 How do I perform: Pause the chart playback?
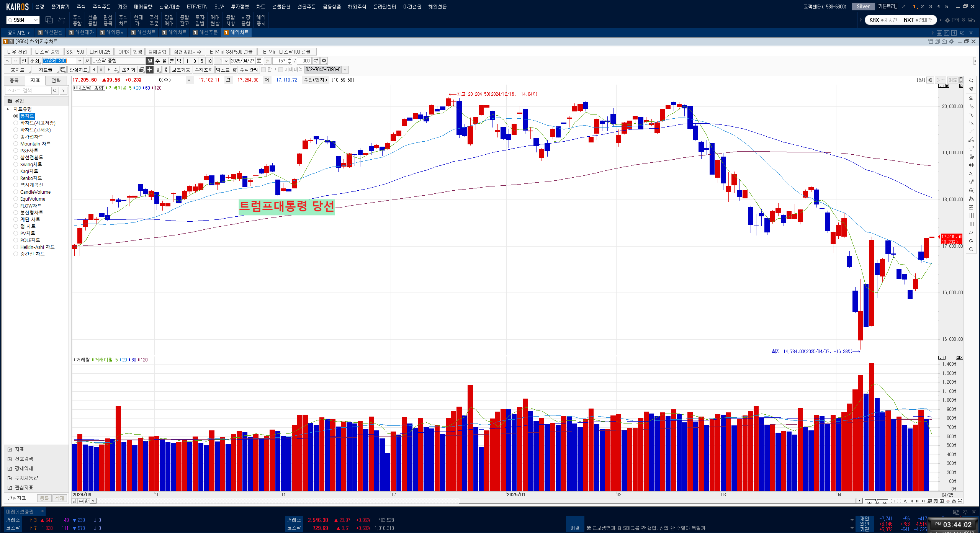917,501
